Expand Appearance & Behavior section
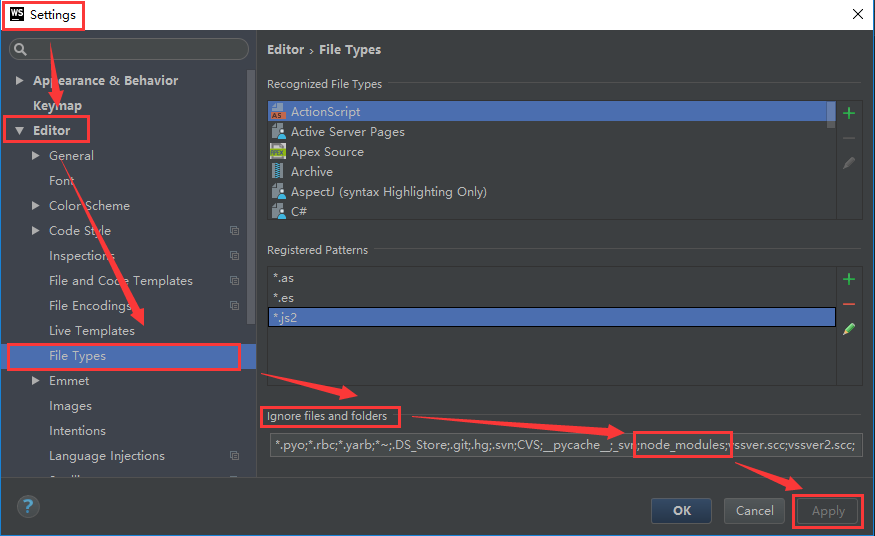Image resolution: width=875 pixels, height=536 pixels. click(x=20, y=80)
